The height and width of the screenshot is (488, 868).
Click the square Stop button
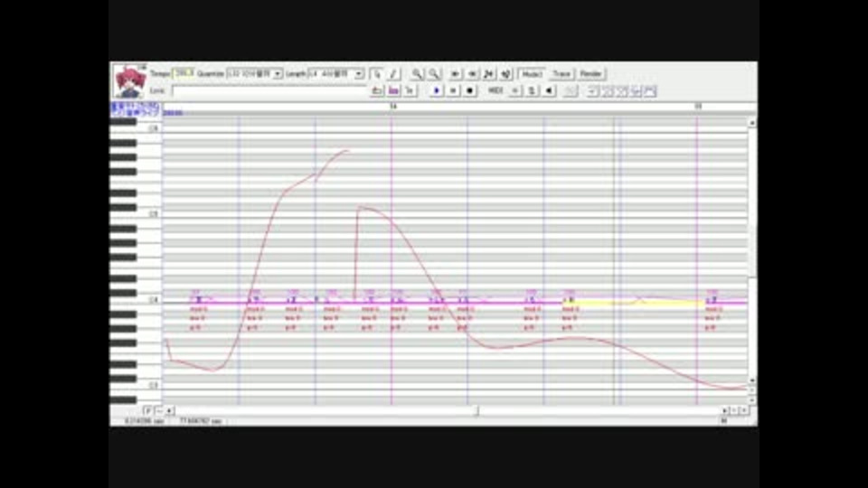(x=453, y=90)
